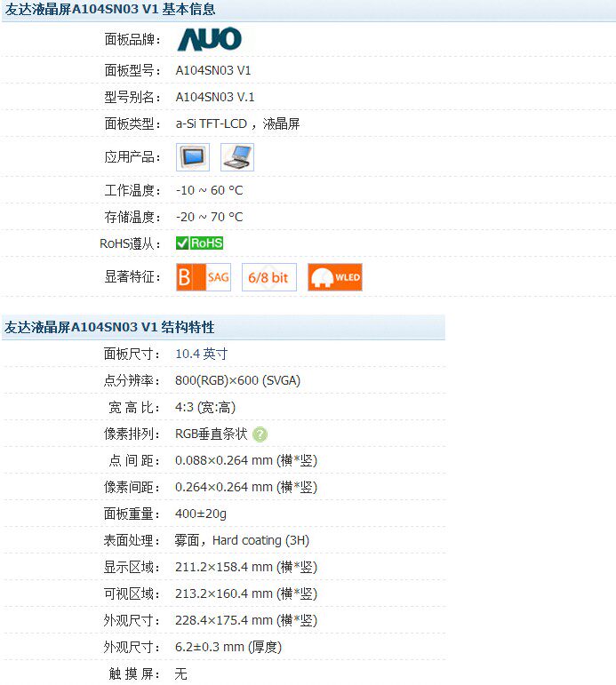
Task: Click the 像素排列 label
Action: (132, 434)
